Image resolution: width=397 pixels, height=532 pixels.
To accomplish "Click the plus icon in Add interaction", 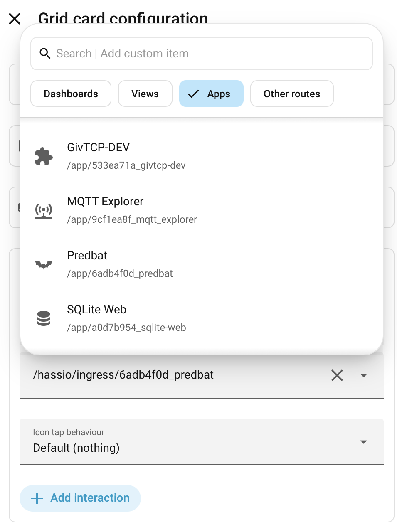I will point(37,498).
